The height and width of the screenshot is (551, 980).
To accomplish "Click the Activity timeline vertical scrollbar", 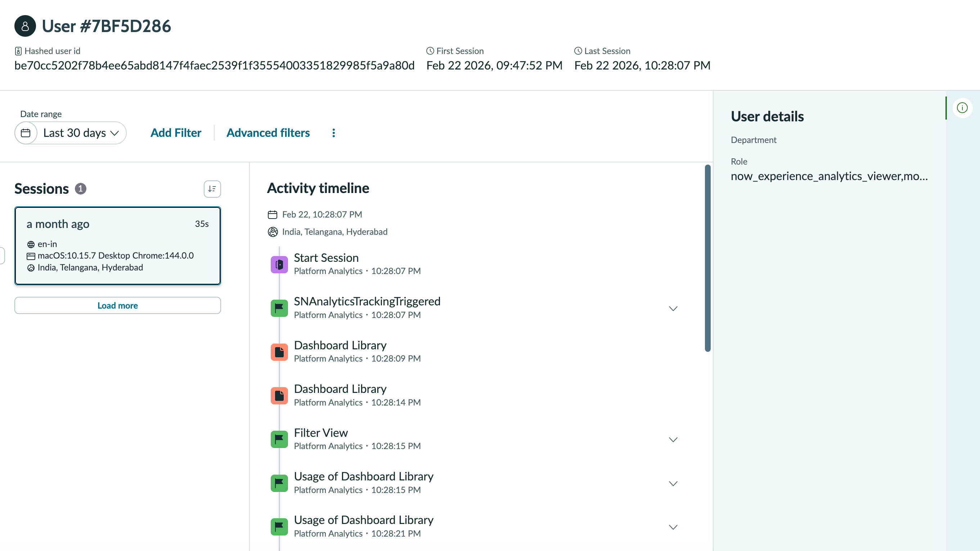I will 707,258.
